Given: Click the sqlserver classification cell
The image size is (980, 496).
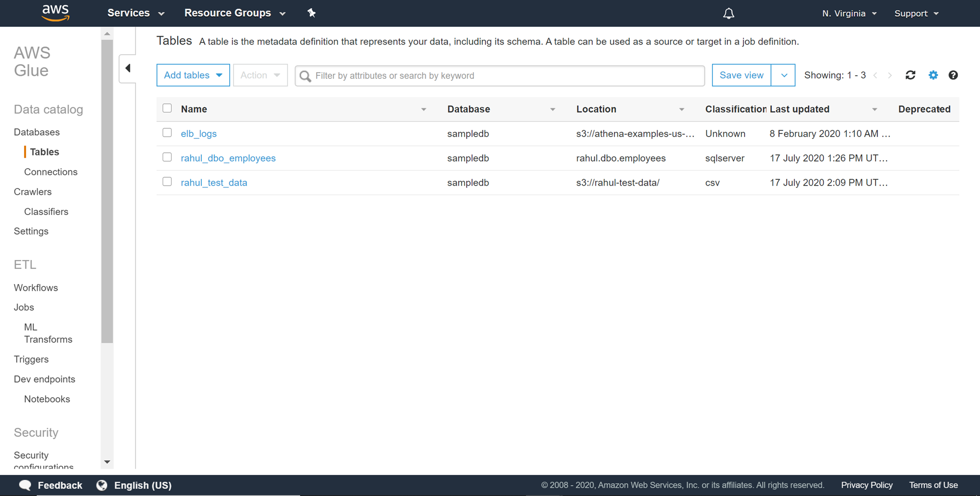Looking at the screenshot, I should tap(725, 158).
